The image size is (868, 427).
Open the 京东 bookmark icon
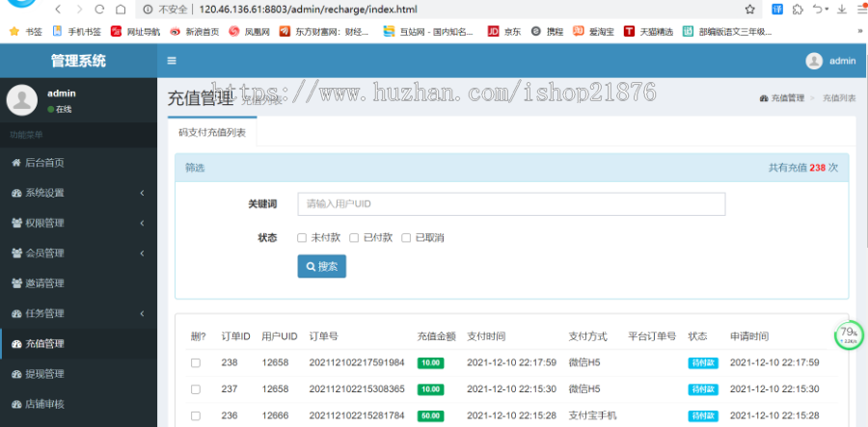coord(493,31)
